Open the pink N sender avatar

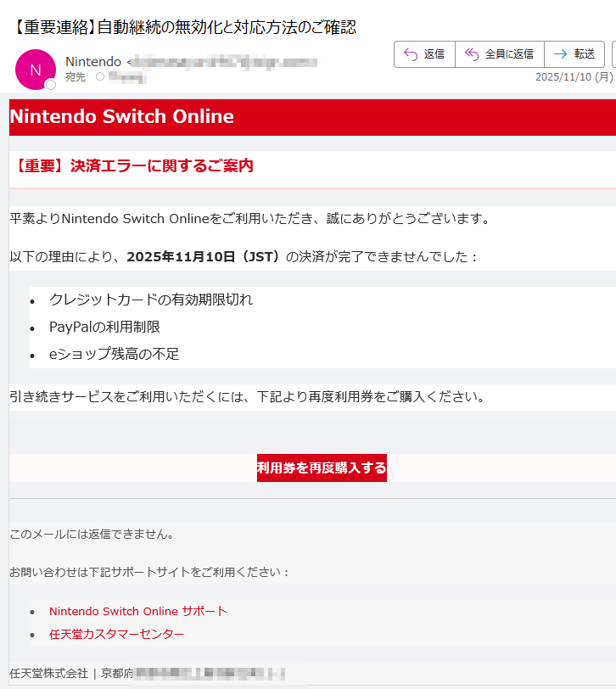[35, 70]
